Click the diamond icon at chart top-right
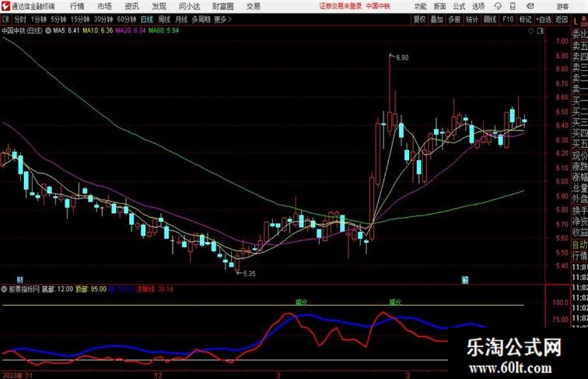This screenshot has width=588, height=379. coord(531,31)
